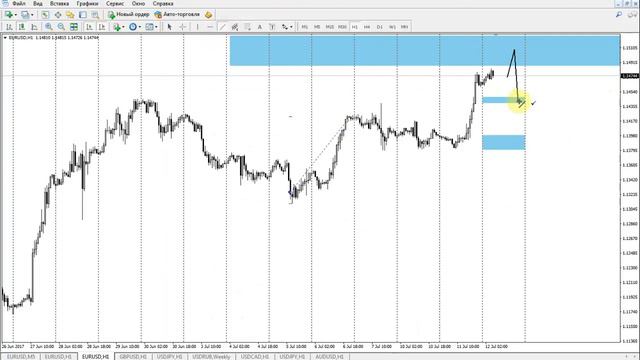This screenshot has width=640, height=360.
Task: Select the Text (A) tool
Action: (x=260, y=27)
